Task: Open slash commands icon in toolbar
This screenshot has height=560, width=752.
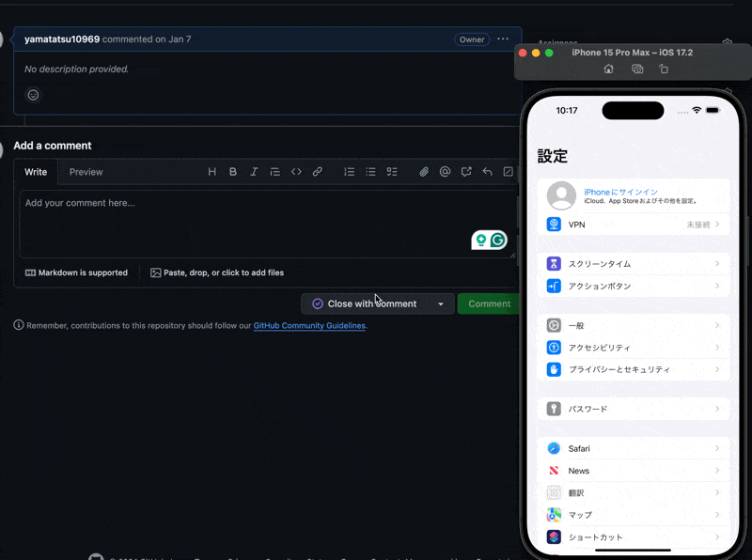Action: tap(509, 172)
